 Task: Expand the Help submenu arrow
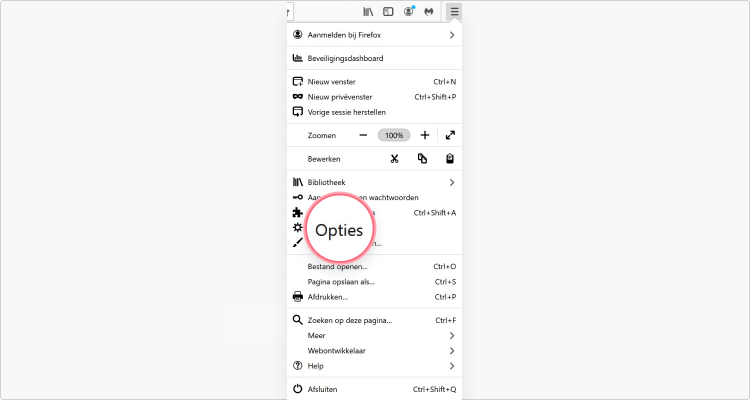pyautogui.click(x=452, y=366)
